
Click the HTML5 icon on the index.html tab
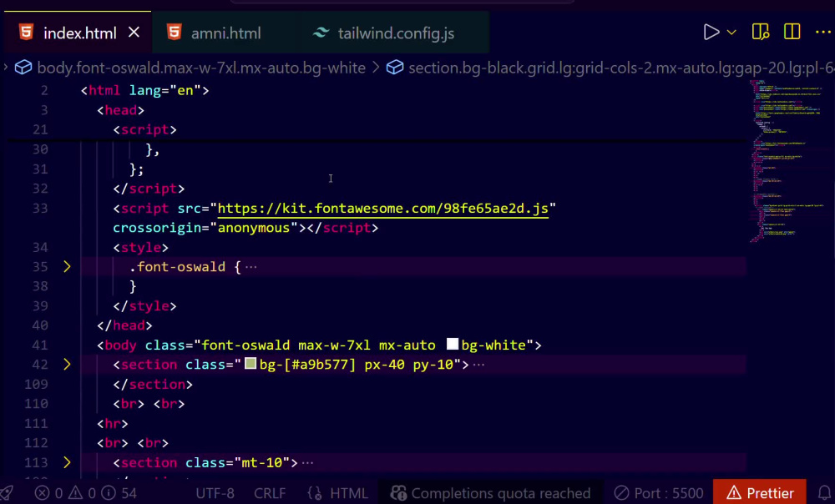pyautogui.click(x=26, y=33)
